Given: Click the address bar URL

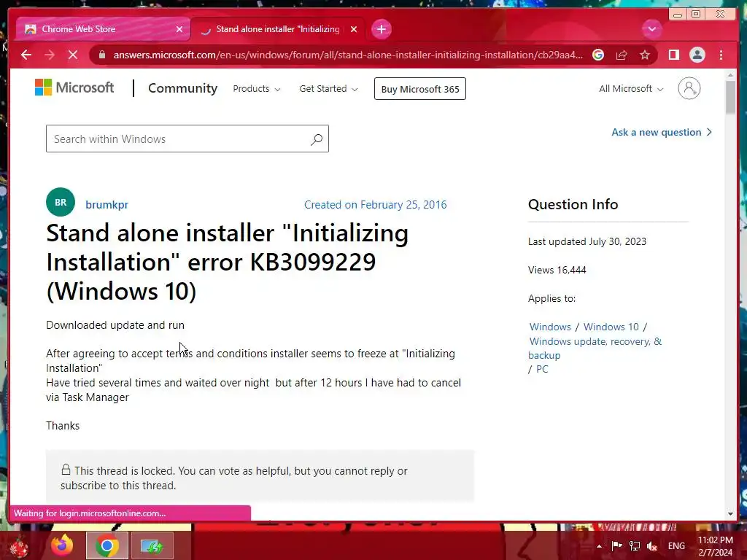Looking at the screenshot, I should point(348,55).
